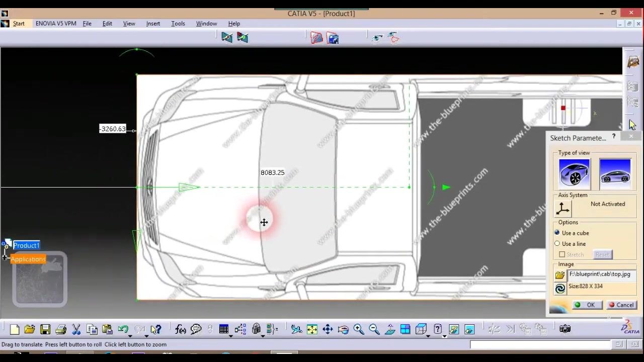This screenshot has width=644, height=362.
Task: Click the Zoom In magnifier
Action: tap(359, 329)
